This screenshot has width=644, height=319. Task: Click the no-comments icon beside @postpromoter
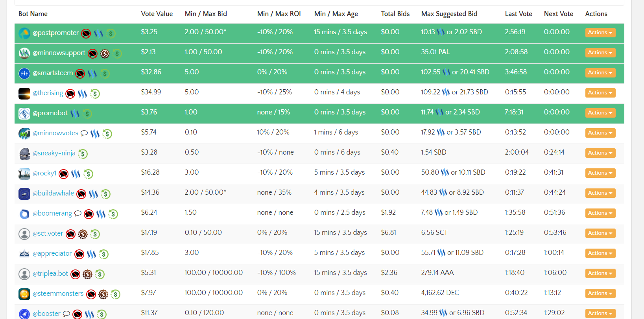pyautogui.click(x=86, y=33)
